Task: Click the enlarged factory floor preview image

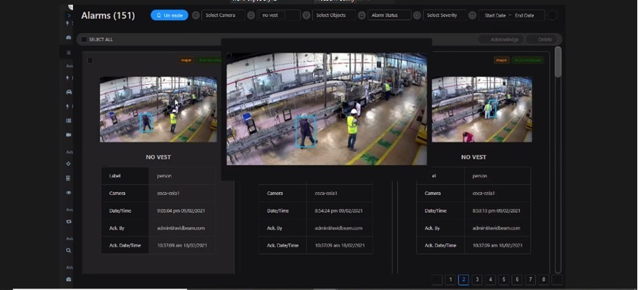Action: pyautogui.click(x=327, y=109)
